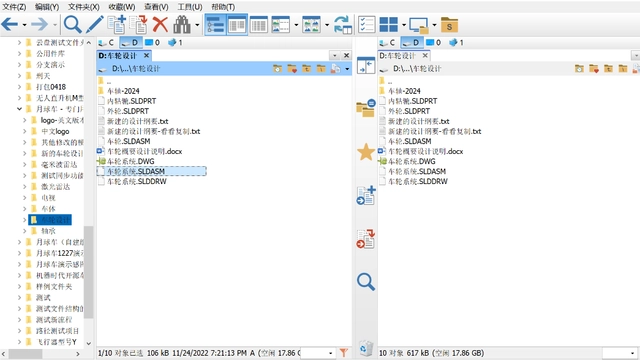
Task: Expand the 车体 folder in tree
Action: coord(24,209)
